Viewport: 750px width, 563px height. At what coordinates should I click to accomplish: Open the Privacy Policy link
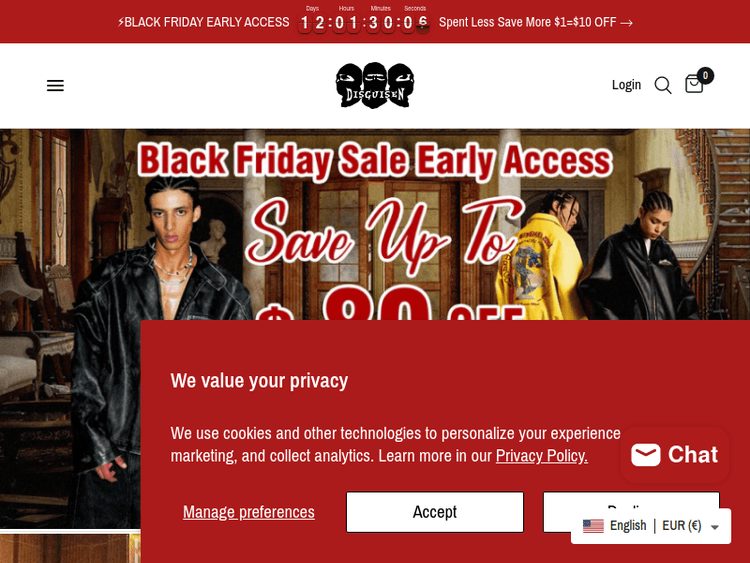(541, 455)
